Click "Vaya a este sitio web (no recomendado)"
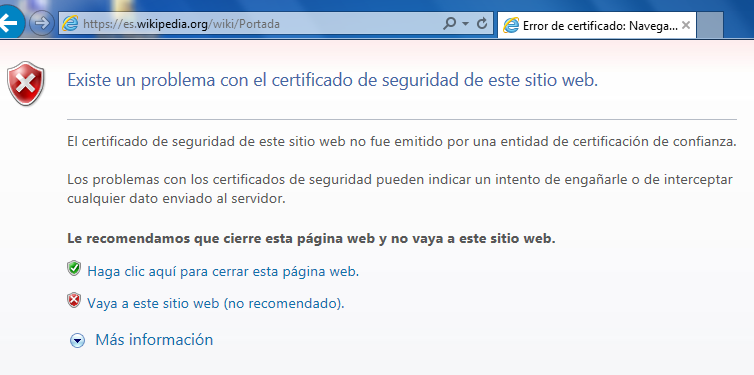 [x=215, y=303]
